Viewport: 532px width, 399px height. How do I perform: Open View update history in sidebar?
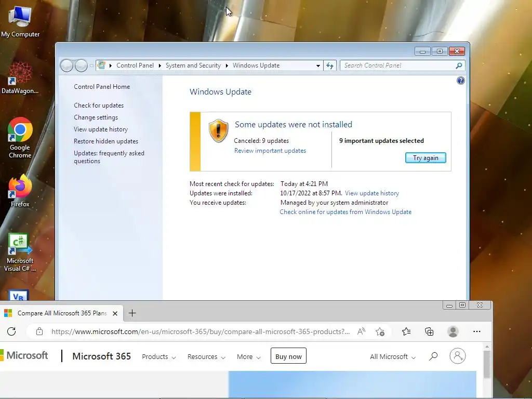point(101,129)
